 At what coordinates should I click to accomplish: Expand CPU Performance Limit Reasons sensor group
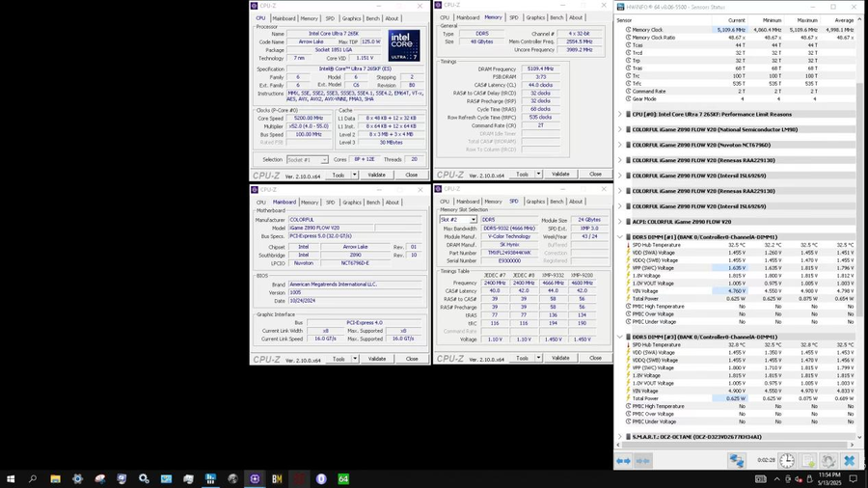click(x=620, y=114)
